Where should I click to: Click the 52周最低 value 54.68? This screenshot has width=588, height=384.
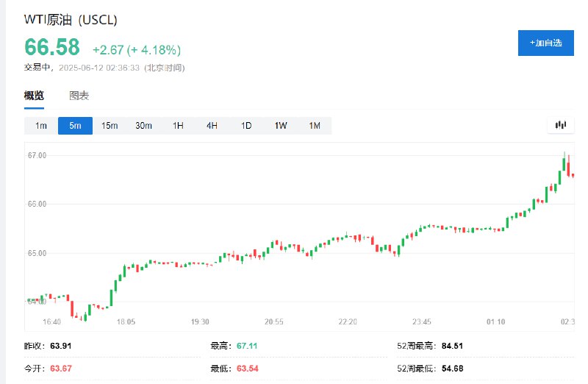(x=453, y=369)
